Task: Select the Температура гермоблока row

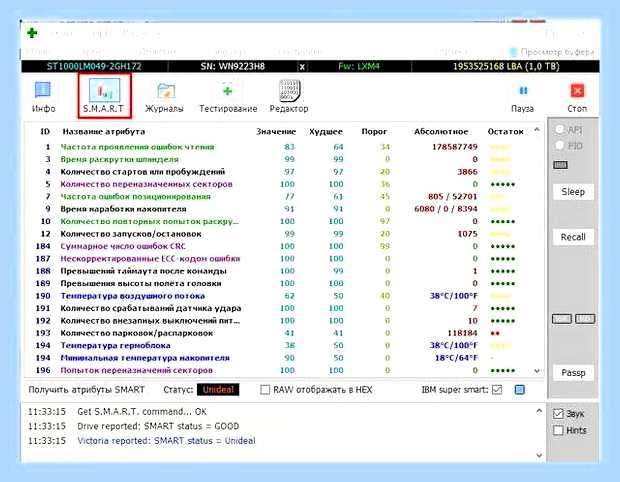Action: coord(280,346)
